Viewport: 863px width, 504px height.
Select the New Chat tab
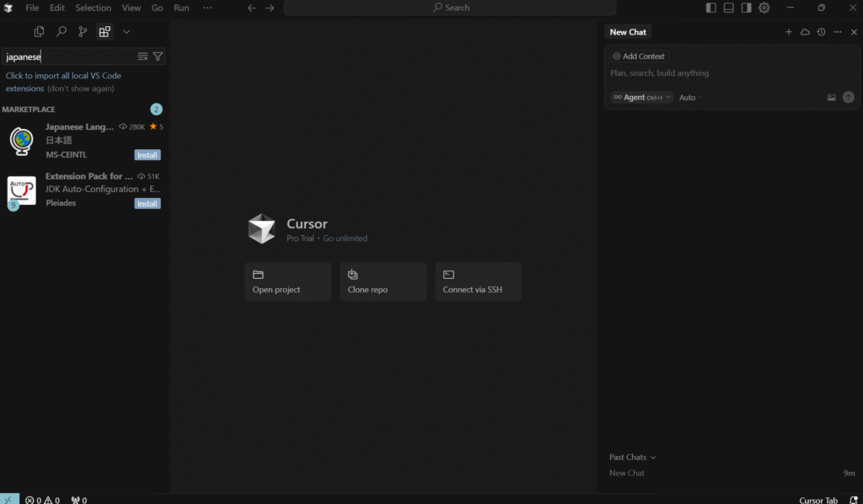(628, 32)
